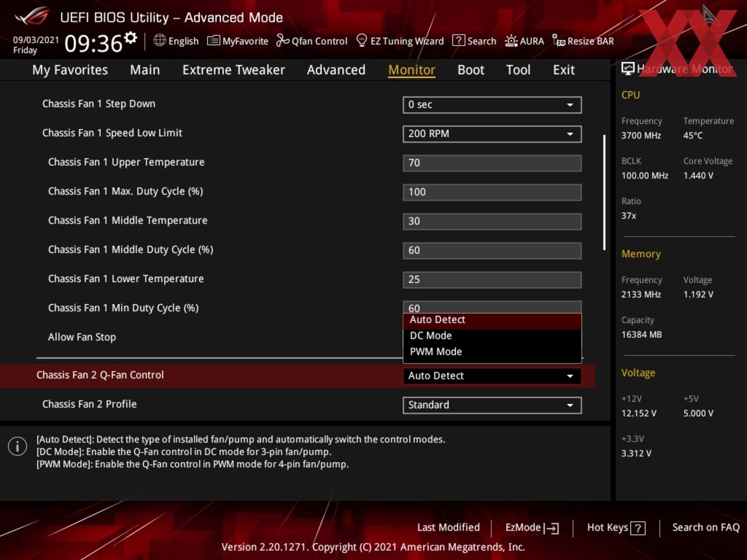This screenshot has height=560, width=747.
Task: Click memory capacity 16384 MB value
Action: (642, 334)
